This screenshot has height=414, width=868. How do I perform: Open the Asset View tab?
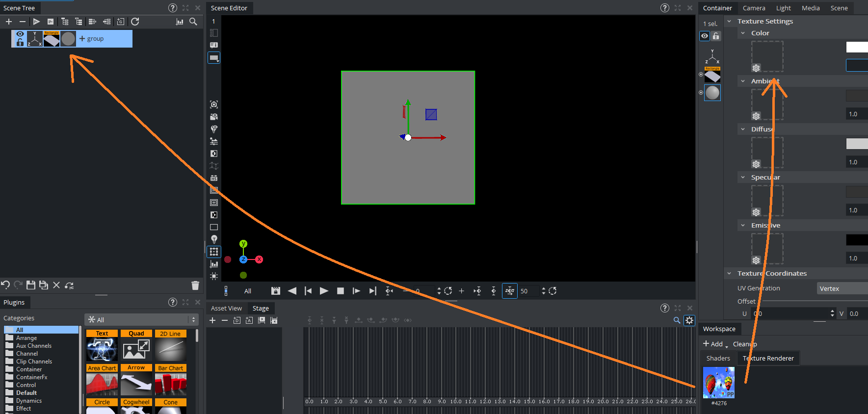point(226,308)
